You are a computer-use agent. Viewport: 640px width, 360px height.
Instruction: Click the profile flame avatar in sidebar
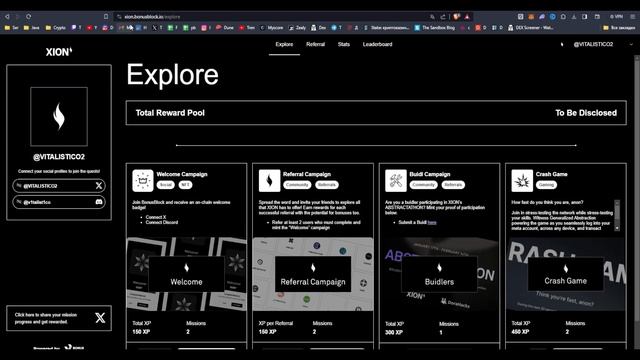click(59, 116)
